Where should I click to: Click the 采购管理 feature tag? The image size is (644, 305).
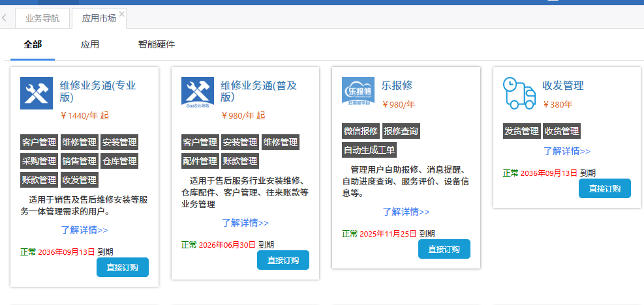coord(39,161)
